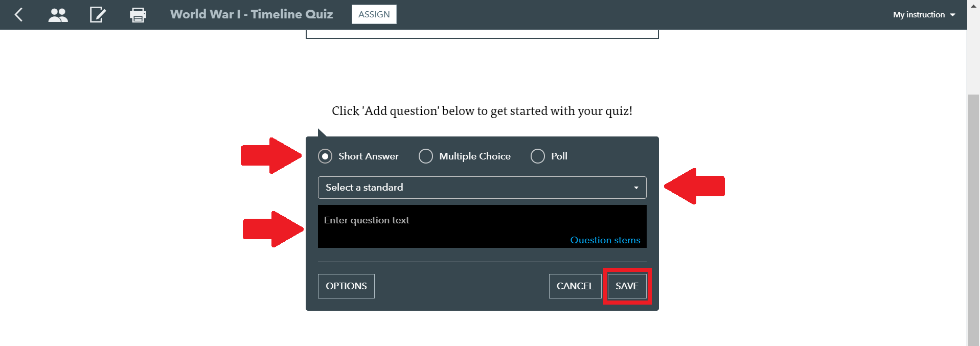Image resolution: width=980 pixels, height=346 pixels.
Task: Click the ASSIGN button
Action: pos(374,14)
